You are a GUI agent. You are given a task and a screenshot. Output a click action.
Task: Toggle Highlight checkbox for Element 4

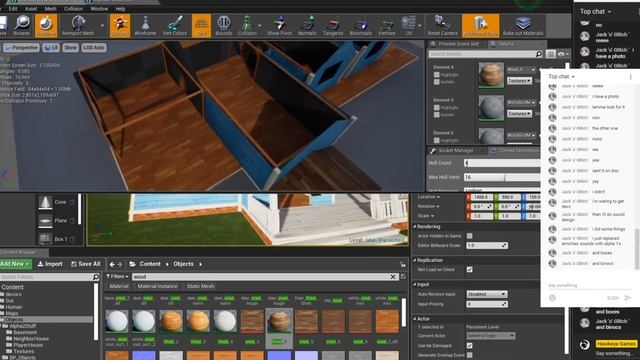point(437,75)
